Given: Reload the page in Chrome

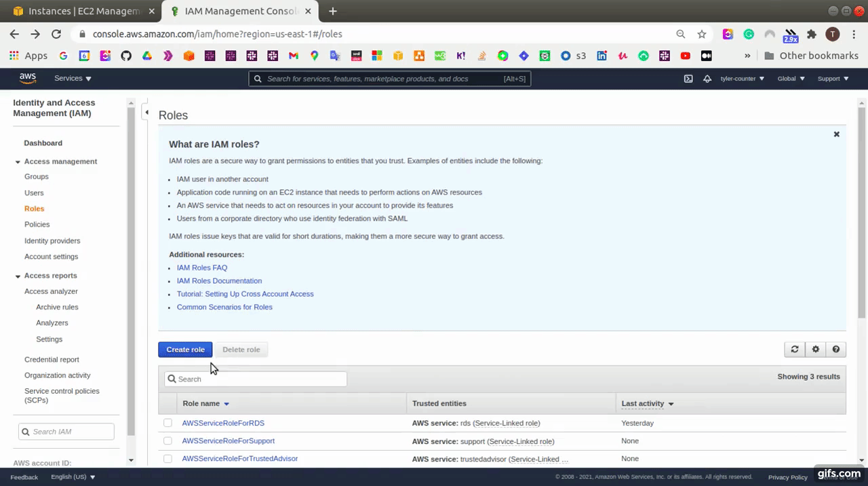Looking at the screenshot, I should [56, 34].
